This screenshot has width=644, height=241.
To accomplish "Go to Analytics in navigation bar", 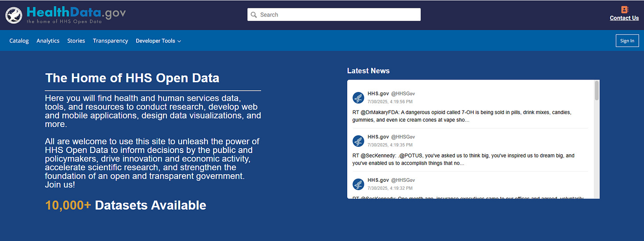I will (48, 41).
